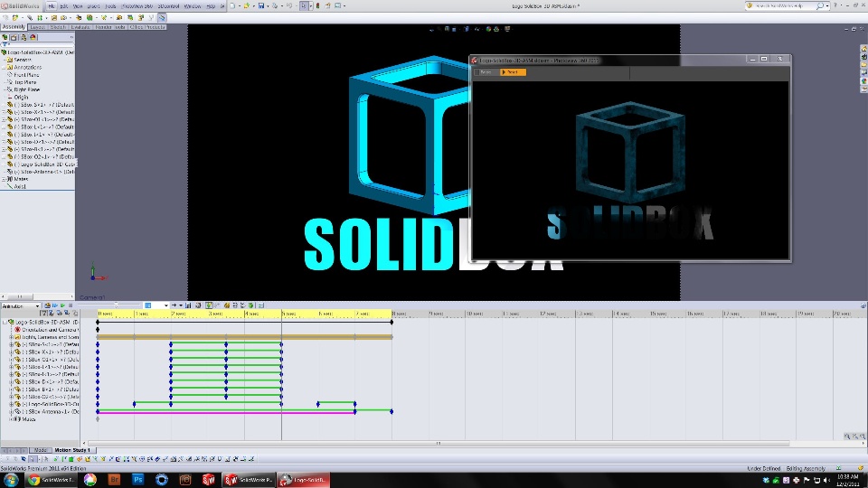This screenshot has width=868, height=488.
Task: Open the View menu
Action: 78,6
